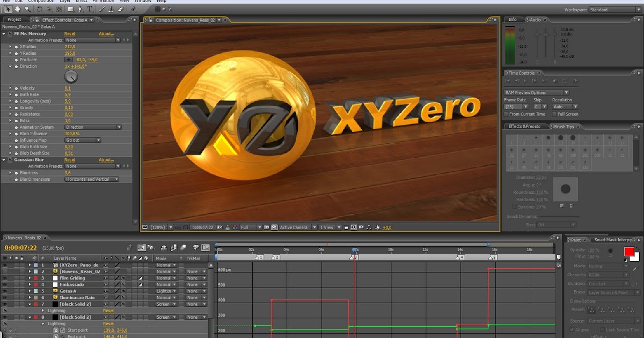Select the Pen tool
This screenshot has width=644, height=338.
(80, 9)
